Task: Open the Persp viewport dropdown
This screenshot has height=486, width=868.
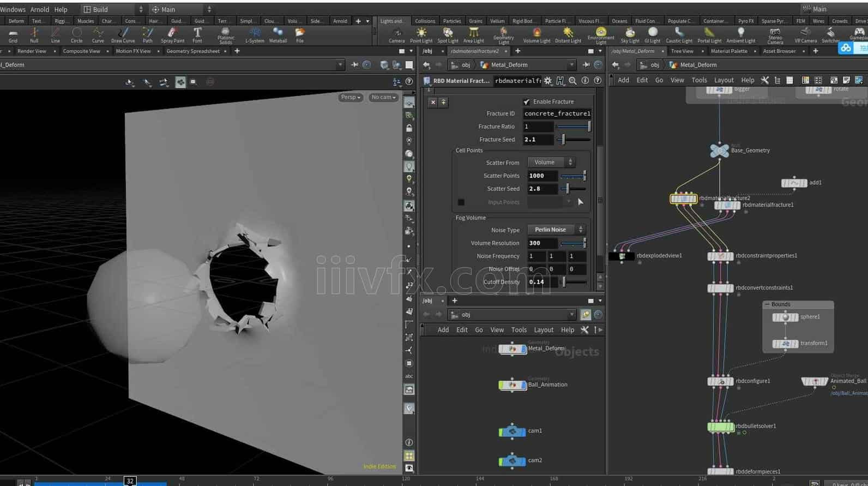Action: pyautogui.click(x=350, y=97)
